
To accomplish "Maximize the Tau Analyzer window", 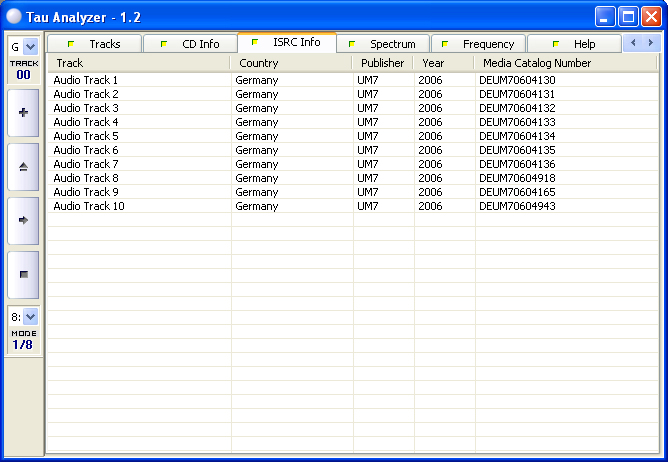I will (x=628, y=16).
